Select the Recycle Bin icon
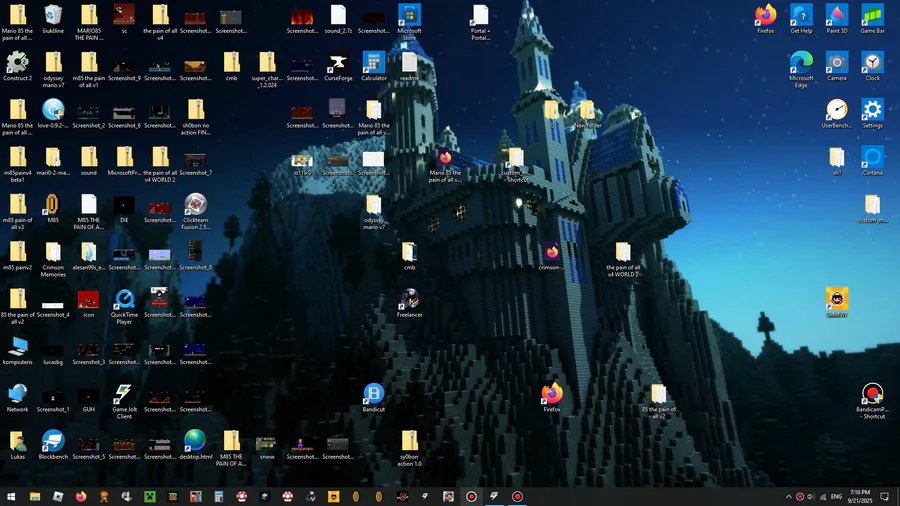Image resolution: width=900 pixels, height=506 pixels. (53, 15)
